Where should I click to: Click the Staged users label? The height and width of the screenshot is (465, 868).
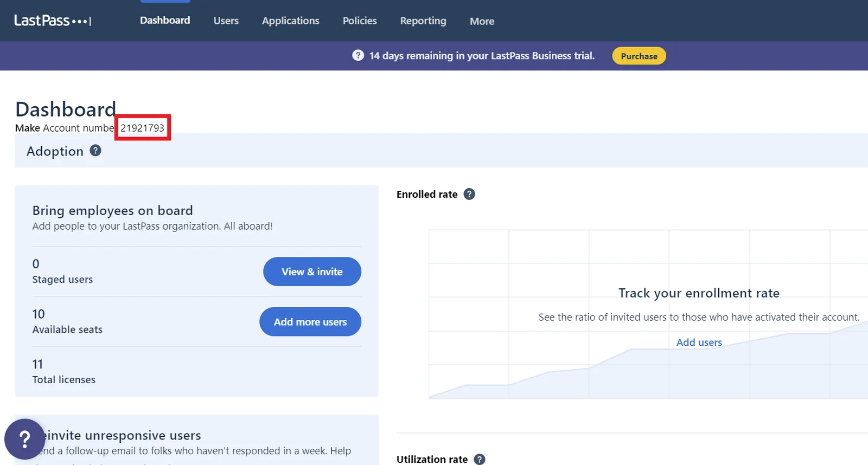(x=62, y=280)
